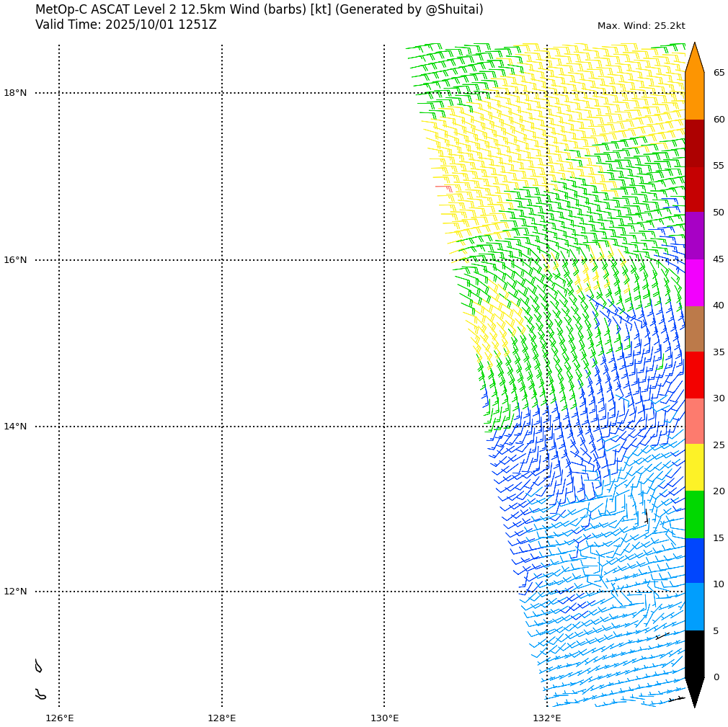Click the Valid Time 2025/10/01 1251Z text
Viewport: 728px width, 727px height.
(125, 25)
